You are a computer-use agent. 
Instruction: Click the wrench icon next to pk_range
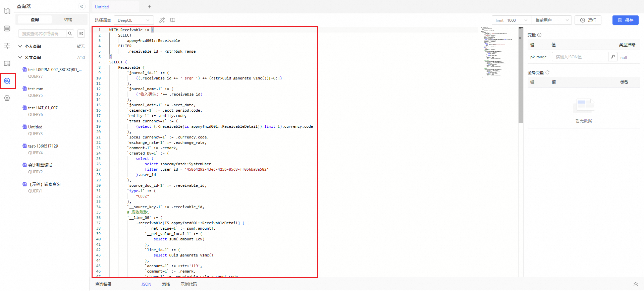pyautogui.click(x=612, y=57)
